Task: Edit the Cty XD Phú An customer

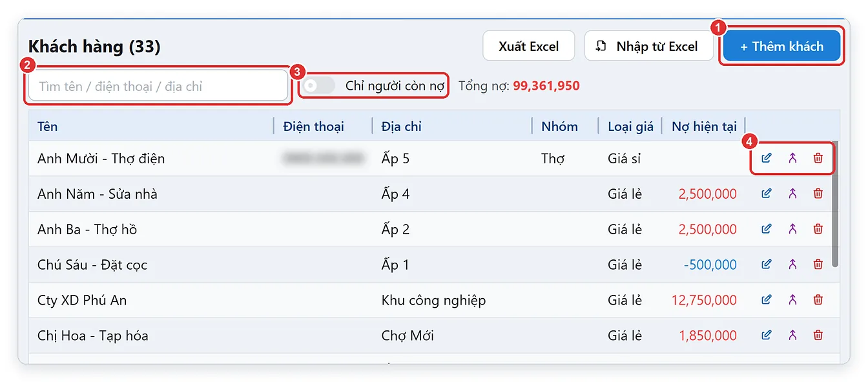Action: point(767,300)
